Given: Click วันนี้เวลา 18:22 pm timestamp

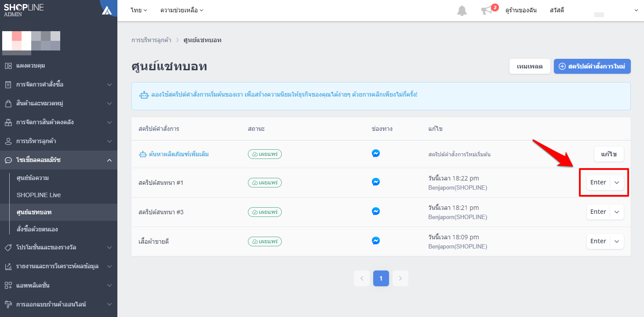Looking at the screenshot, I should [x=454, y=178].
